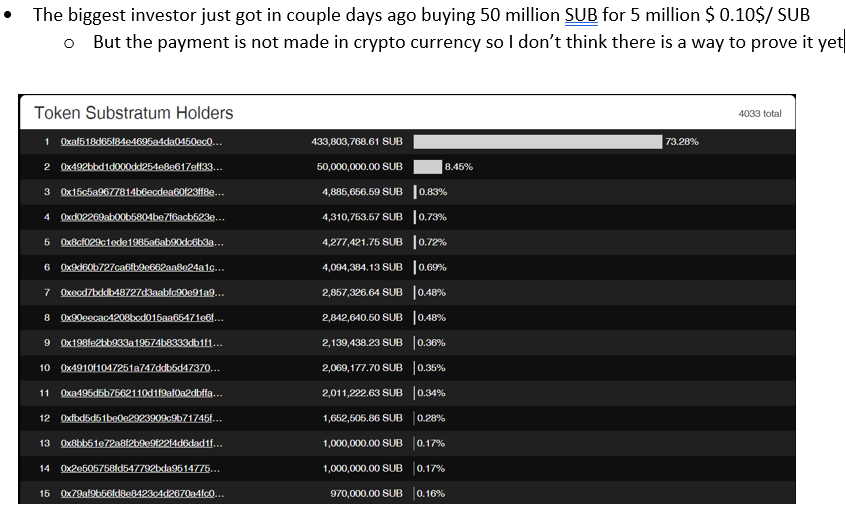The width and height of the screenshot is (846, 516).
Task: Click the 8.45% percentage label
Action: (x=459, y=167)
